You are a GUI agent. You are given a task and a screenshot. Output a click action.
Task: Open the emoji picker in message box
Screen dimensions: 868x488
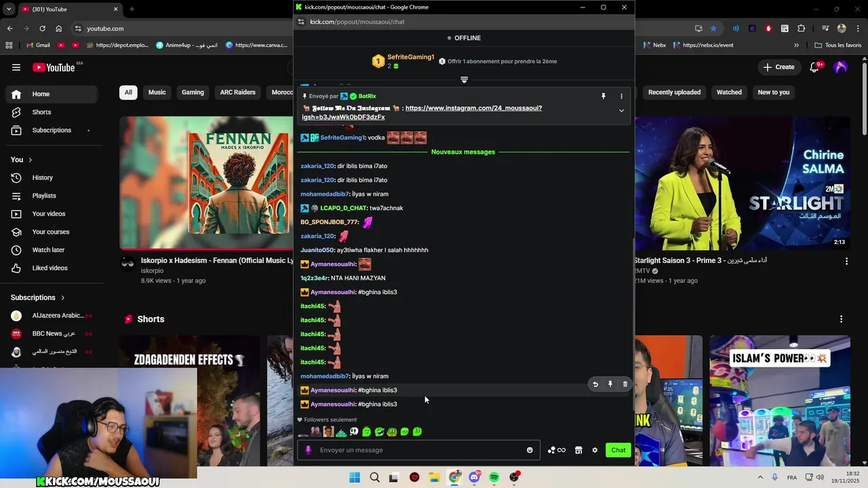[530, 450]
